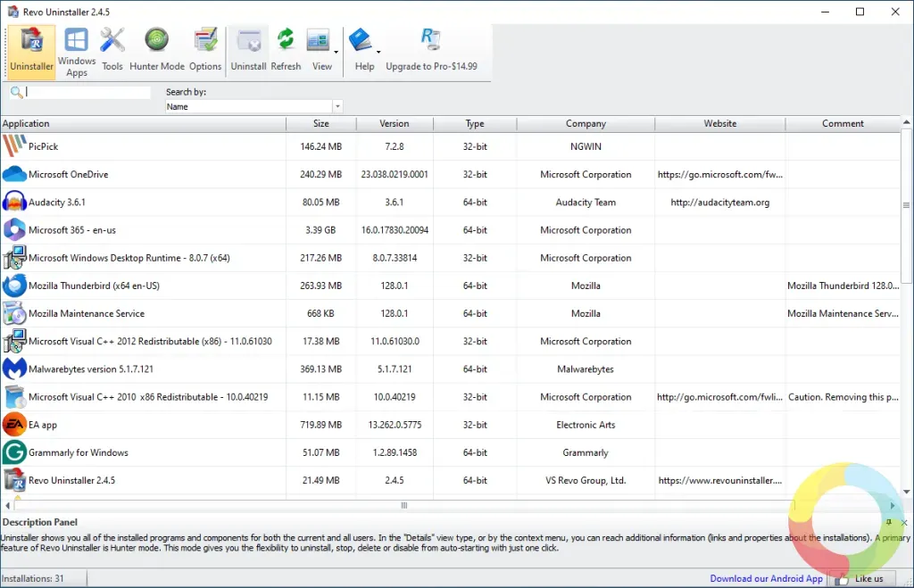
Task: Click the OneDrive go.microsoft.com website cell
Action: point(720,174)
